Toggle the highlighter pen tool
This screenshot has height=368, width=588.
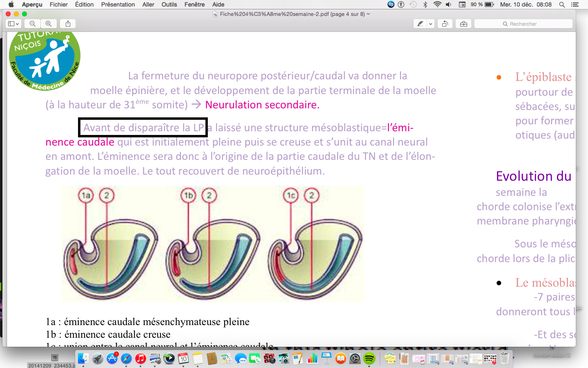(420, 24)
